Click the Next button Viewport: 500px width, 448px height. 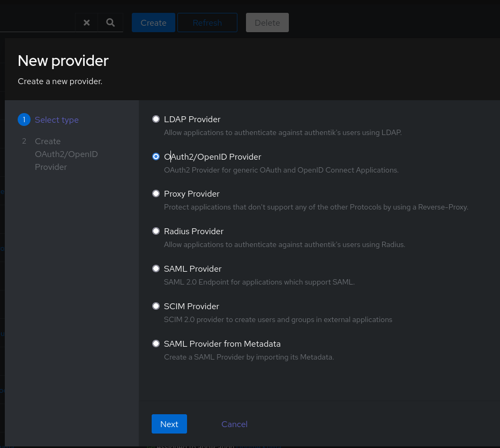click(x=169, y=424)
